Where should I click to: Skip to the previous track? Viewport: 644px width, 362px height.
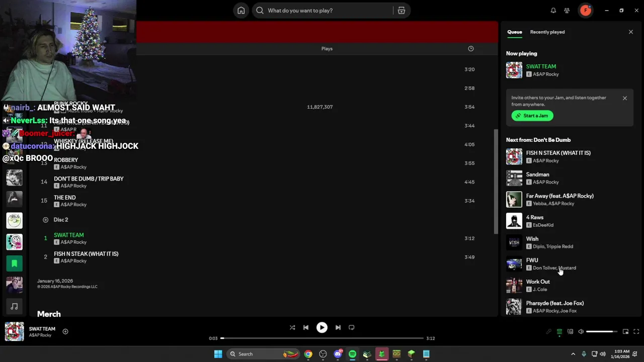tap(306, 327)
